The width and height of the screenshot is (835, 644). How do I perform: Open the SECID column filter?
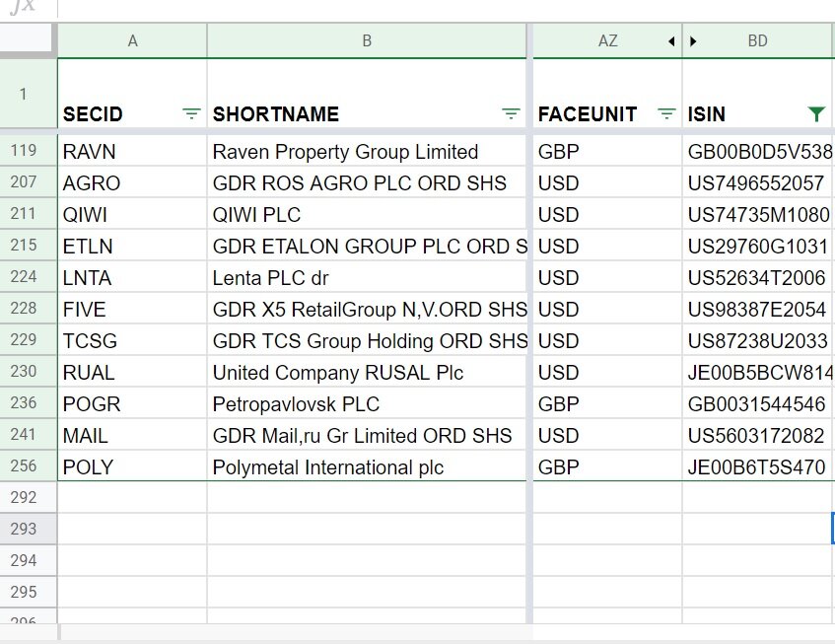pyautogui.click(x=191, y=113)
